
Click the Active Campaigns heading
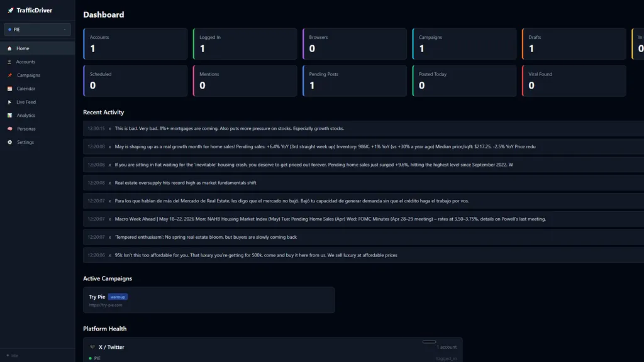tap(108, 278)
